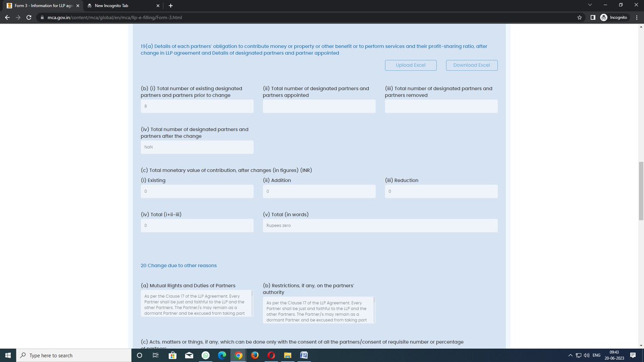This screenshot has height=362, width=644.
Task: Open the ENG language indicator
Action: (597, 356)
